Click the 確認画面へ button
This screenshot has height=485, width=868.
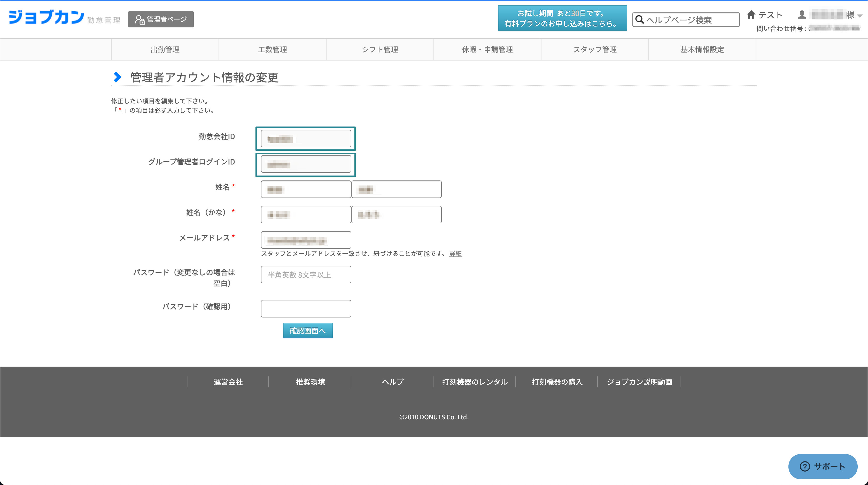(x=308, y=330)
